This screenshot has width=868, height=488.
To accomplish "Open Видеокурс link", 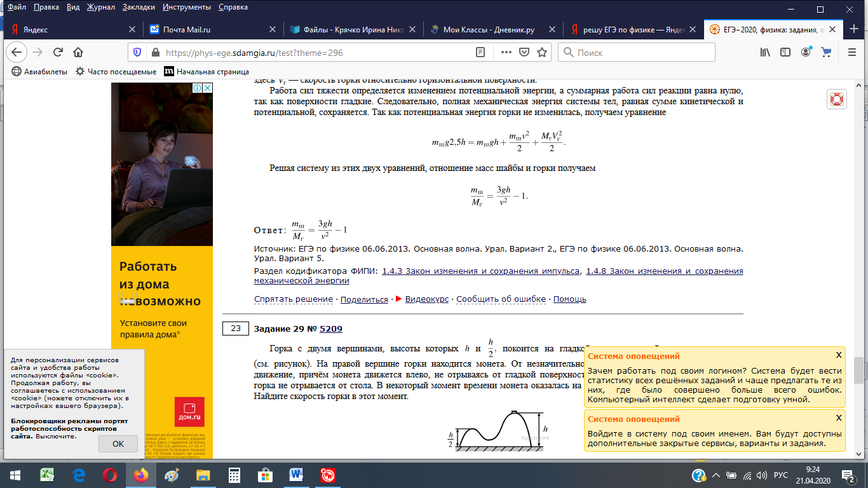I will pos(426,299).
